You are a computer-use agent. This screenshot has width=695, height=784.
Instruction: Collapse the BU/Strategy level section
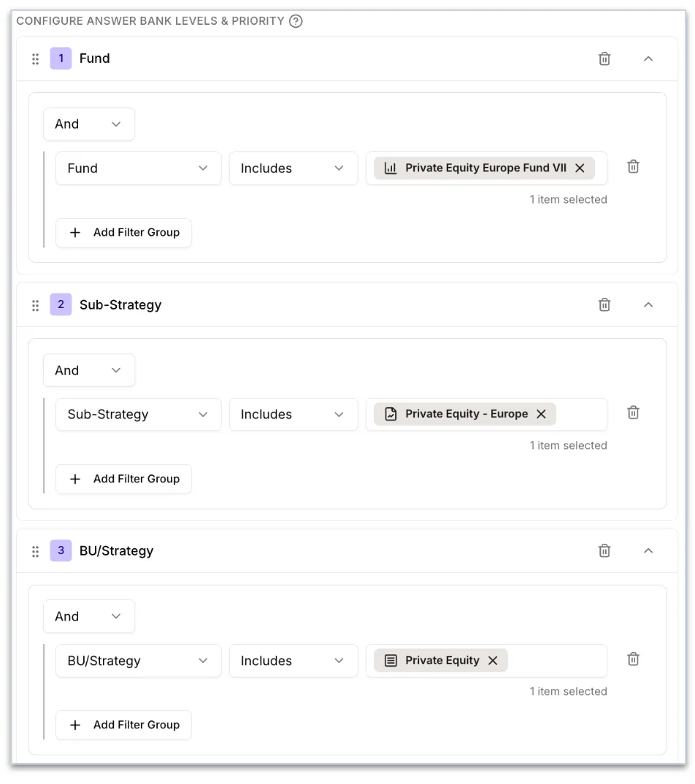(648, 551)
